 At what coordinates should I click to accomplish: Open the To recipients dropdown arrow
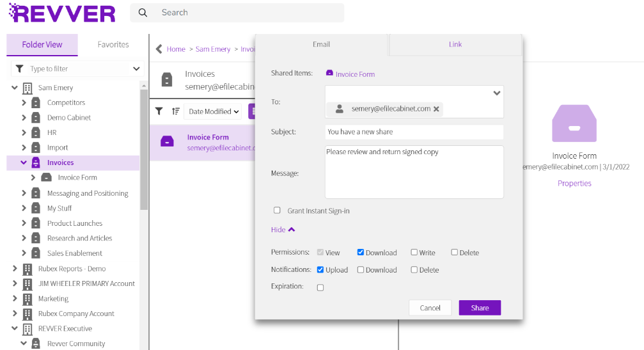point(496,93)
